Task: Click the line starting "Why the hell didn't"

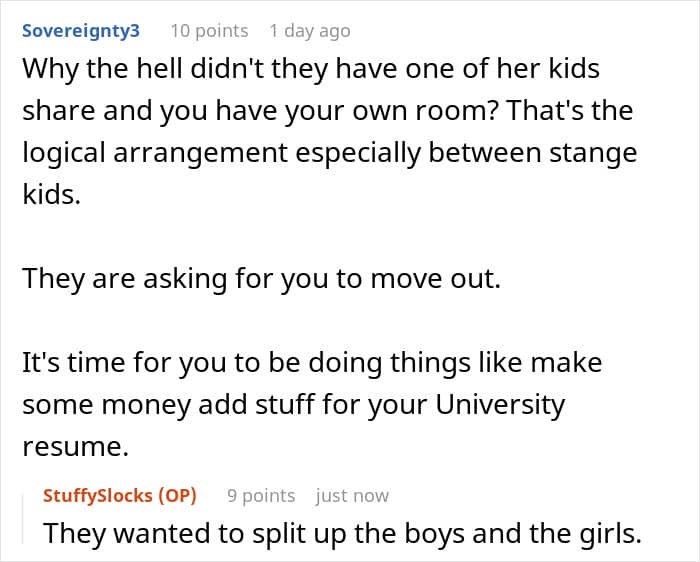Action: point(311,69)
